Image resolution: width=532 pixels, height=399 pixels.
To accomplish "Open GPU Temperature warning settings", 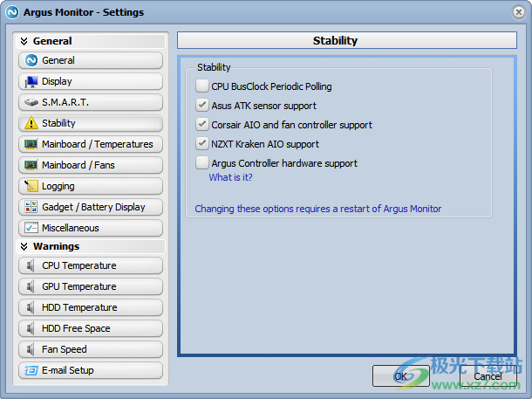I will tap(91, 286).
